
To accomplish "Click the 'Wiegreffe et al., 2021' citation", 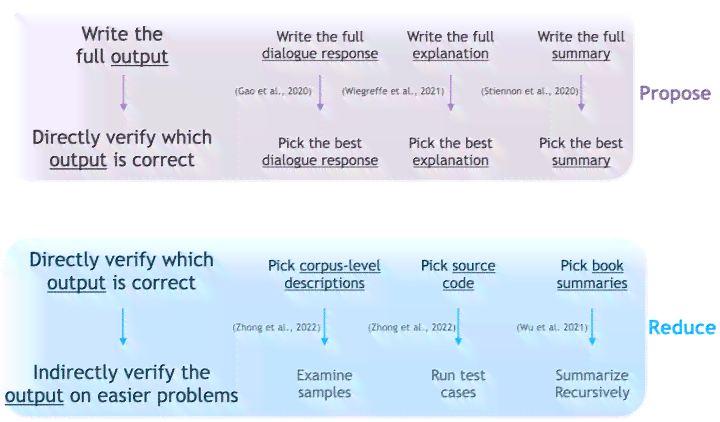I will [393, 91].
